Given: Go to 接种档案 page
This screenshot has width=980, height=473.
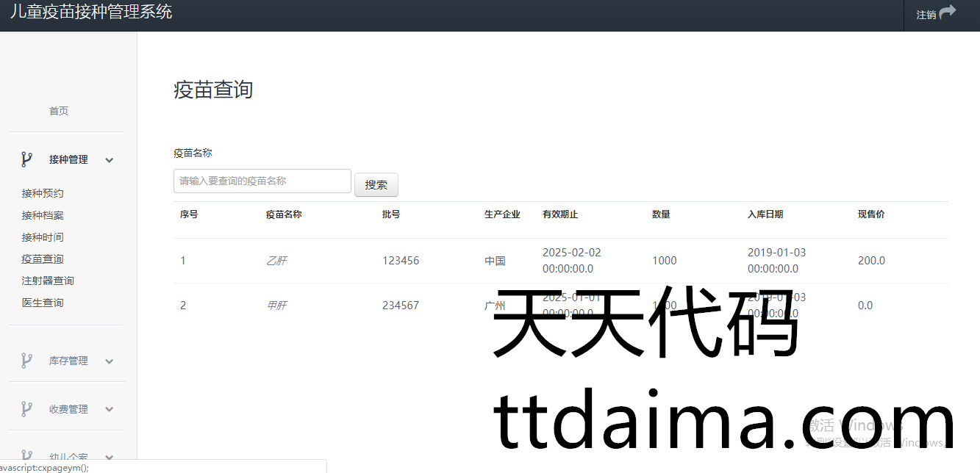Looking at the screenshot, I should coord(43,215).
